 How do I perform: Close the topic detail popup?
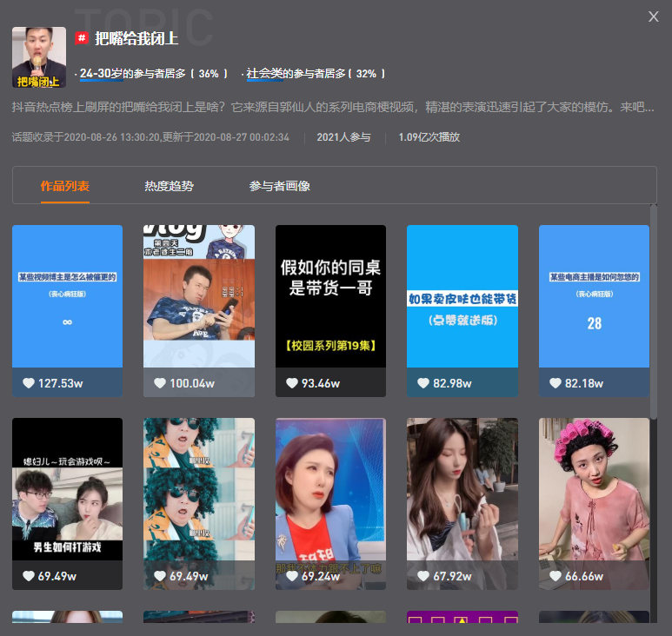[x=653, y=17]
